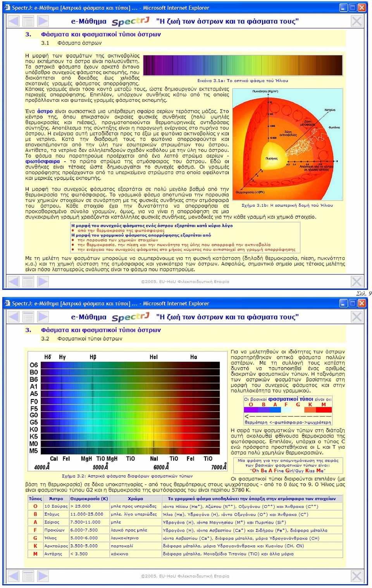Click the bold 'φασματικοί τύποι' link
372x588 pixels.
coord(291,399)
